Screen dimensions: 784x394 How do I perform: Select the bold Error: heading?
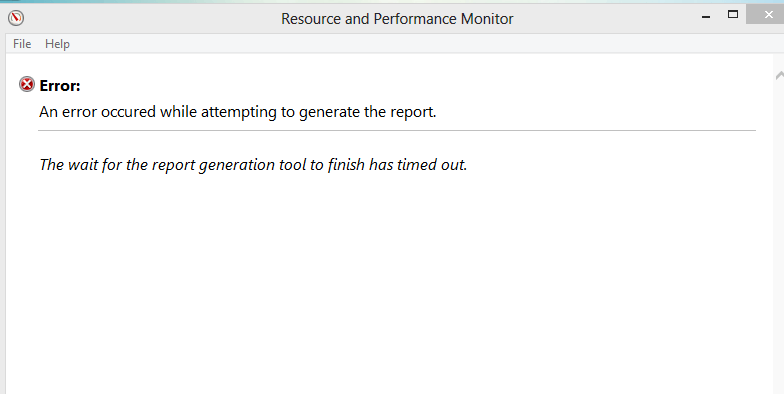pos(60,86)
